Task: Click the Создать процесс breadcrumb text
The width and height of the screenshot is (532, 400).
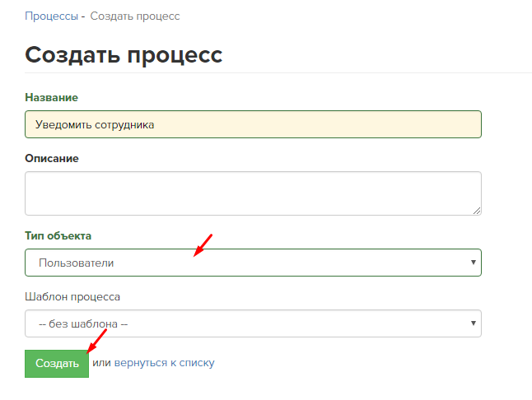Action: pos(135,16)
